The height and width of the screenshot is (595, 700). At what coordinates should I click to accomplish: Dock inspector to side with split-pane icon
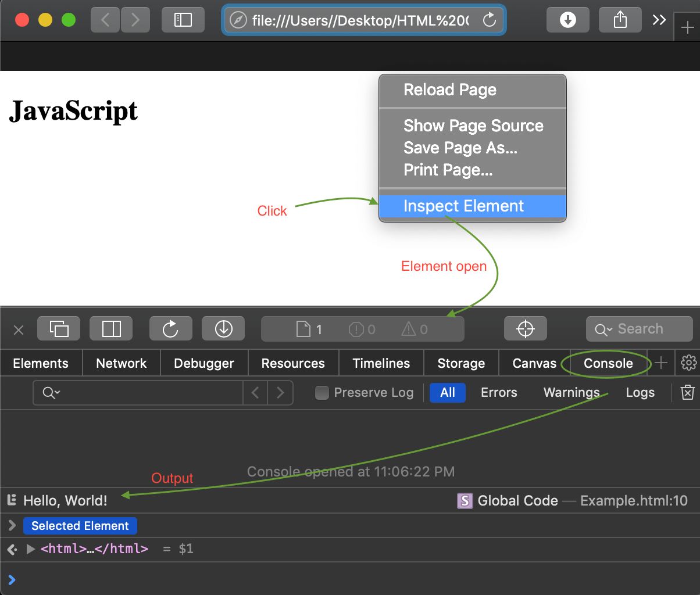coord(110,328)
